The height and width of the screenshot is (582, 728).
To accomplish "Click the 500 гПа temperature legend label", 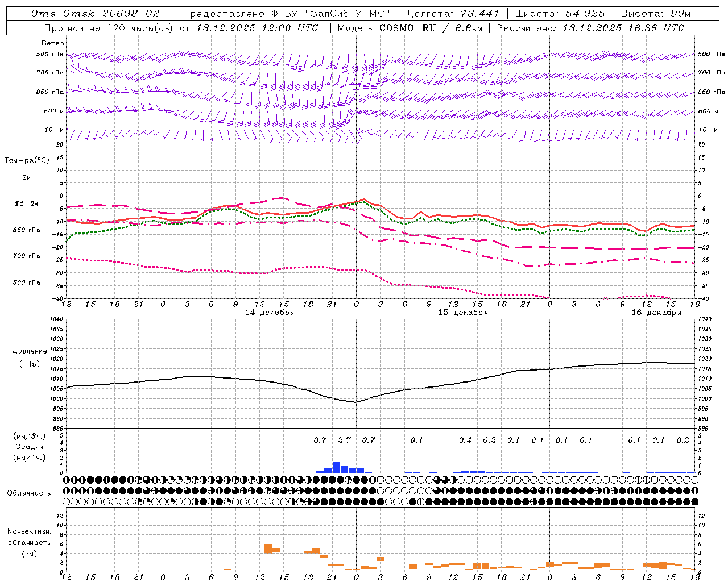I will 27,282.
